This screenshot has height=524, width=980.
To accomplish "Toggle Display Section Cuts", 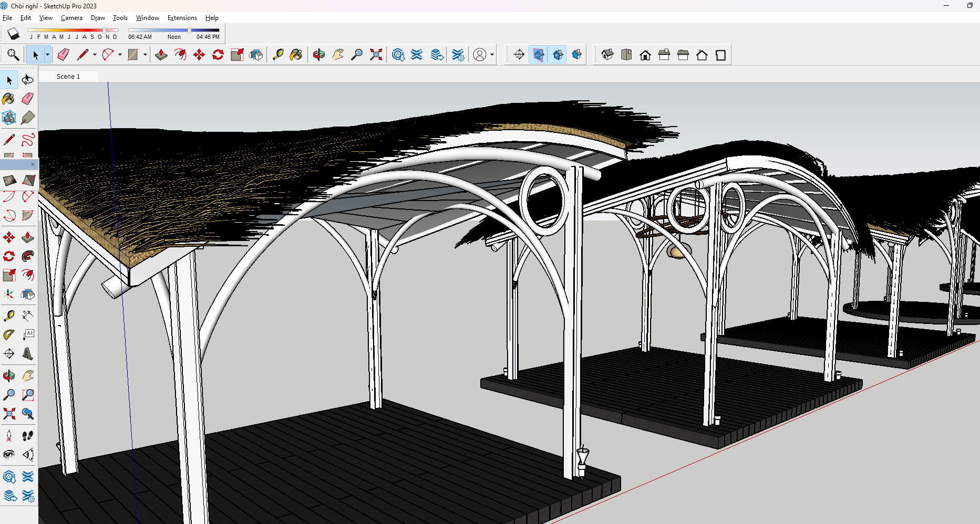I will 558,55.
